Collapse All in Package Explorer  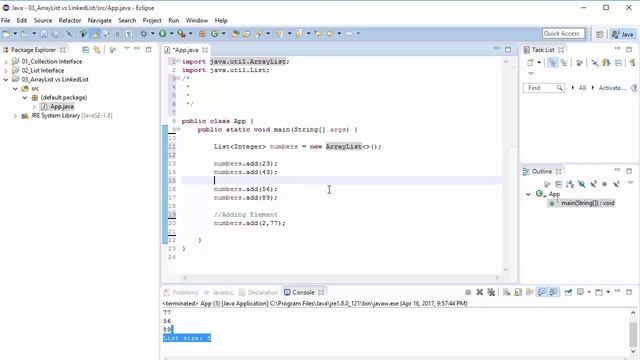(86, 50)
